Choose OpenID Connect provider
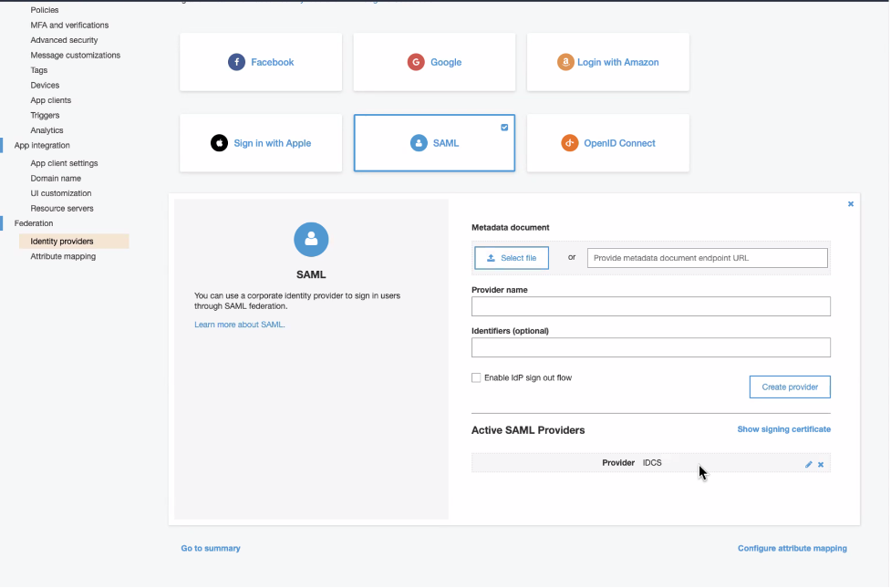This screenshot has width=891, height=588. [x=608, y=143]
